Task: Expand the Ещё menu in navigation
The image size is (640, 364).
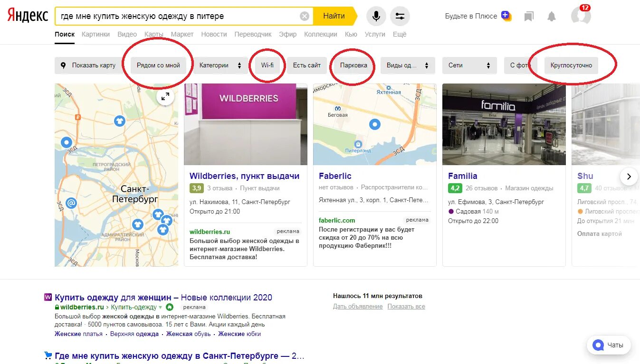Action: (x=400, y=34)
